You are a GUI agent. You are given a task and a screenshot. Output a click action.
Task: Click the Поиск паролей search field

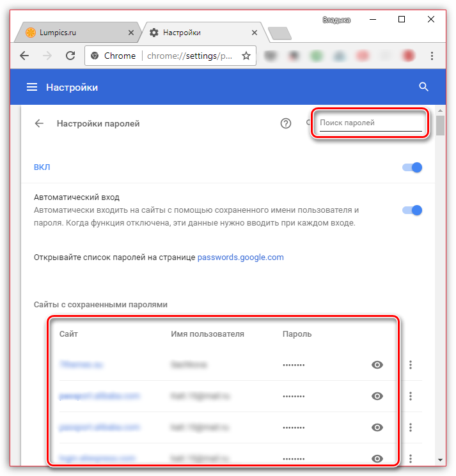[x=370, y=123]
